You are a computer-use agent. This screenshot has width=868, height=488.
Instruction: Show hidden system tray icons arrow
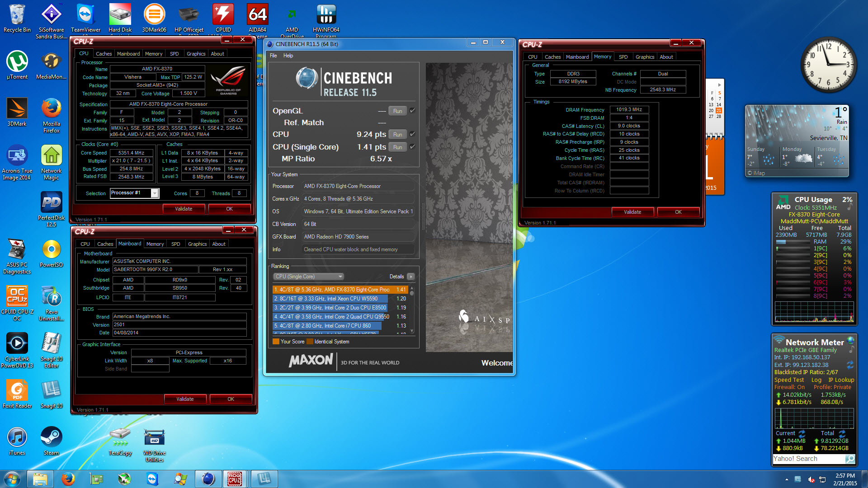click(787, 479)
